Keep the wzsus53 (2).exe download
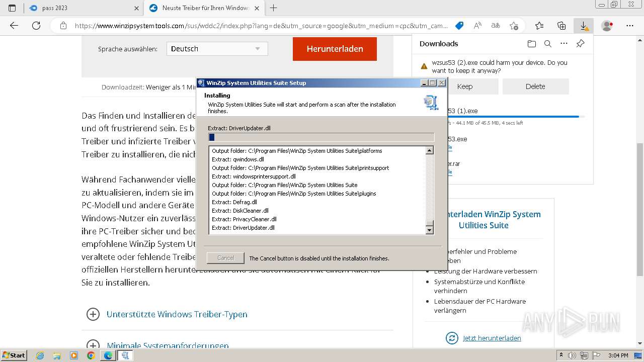This screenshot has height=362, width=644. (464, 86)
